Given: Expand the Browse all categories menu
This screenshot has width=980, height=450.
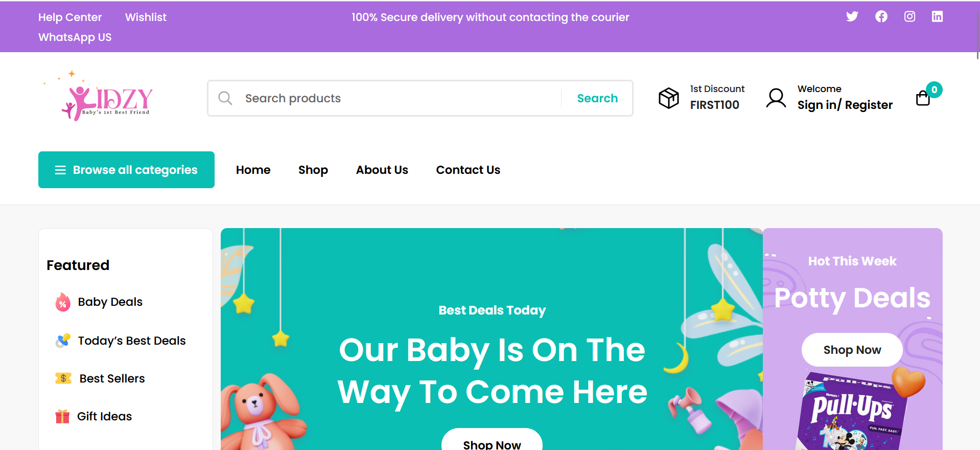Looking at the screenshot, I should coord(126,170).
